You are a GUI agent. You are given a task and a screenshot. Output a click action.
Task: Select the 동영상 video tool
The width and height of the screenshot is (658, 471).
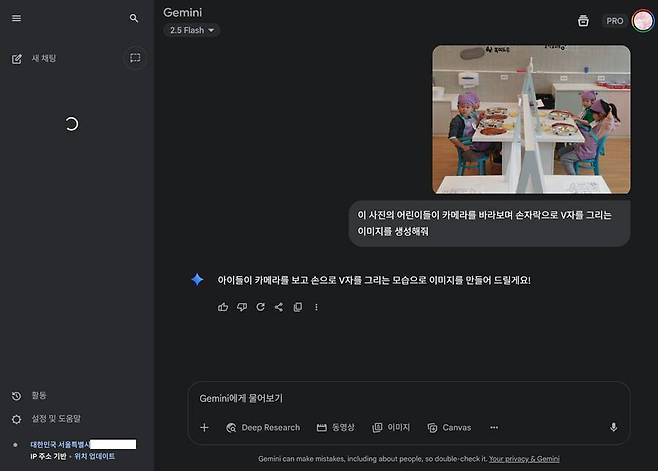335,427
